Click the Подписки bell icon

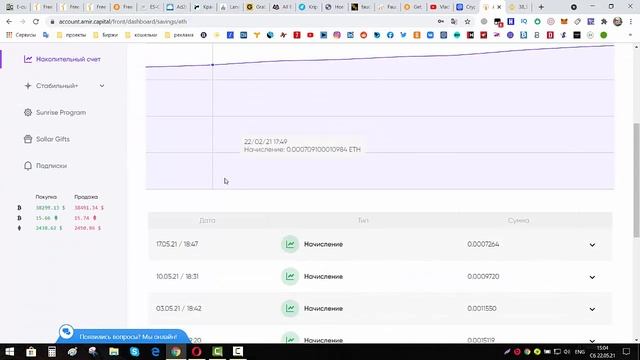[x=28, y=166]
